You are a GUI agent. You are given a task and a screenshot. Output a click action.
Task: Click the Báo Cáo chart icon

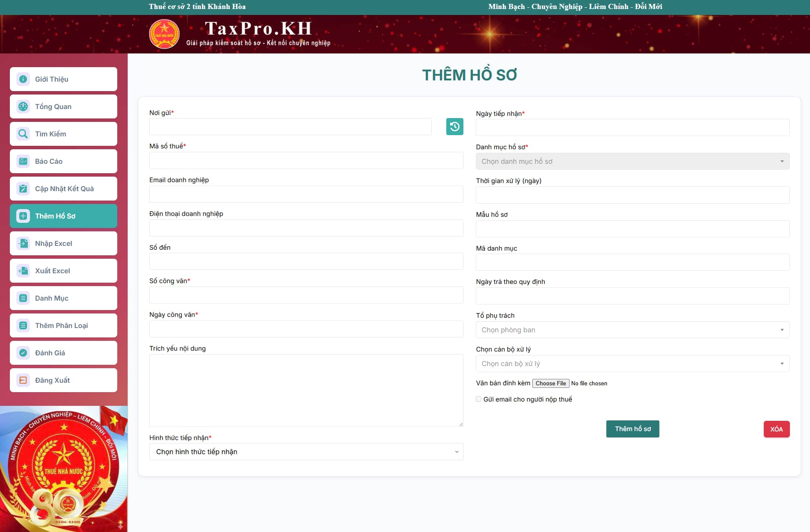point(23,161)
